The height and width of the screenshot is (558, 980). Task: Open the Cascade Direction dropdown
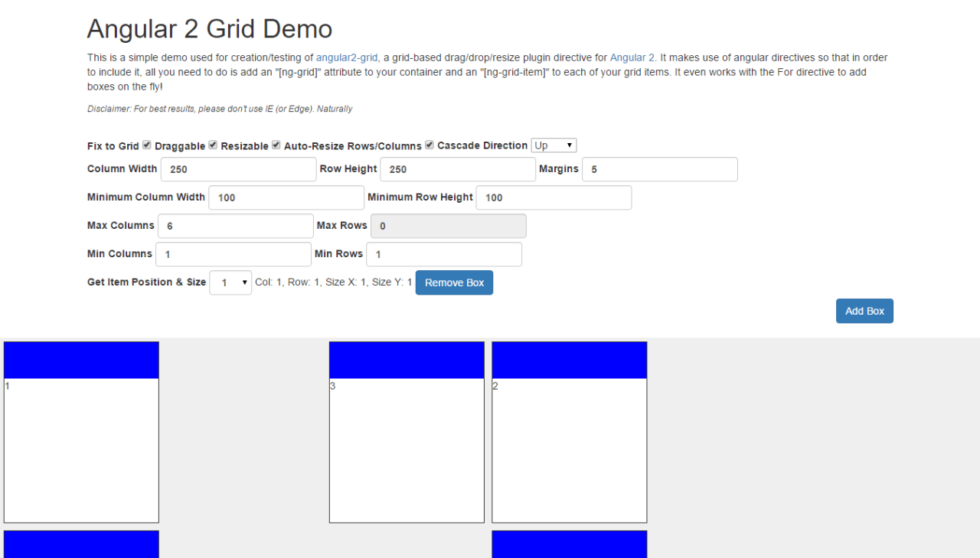[x=554, y=145]
